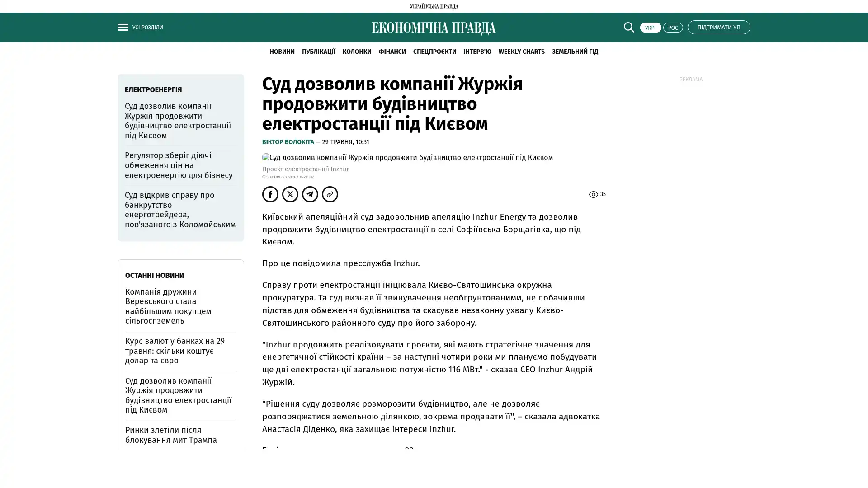
Task: Click the Економічна правда logo
Action: (434, 28)
